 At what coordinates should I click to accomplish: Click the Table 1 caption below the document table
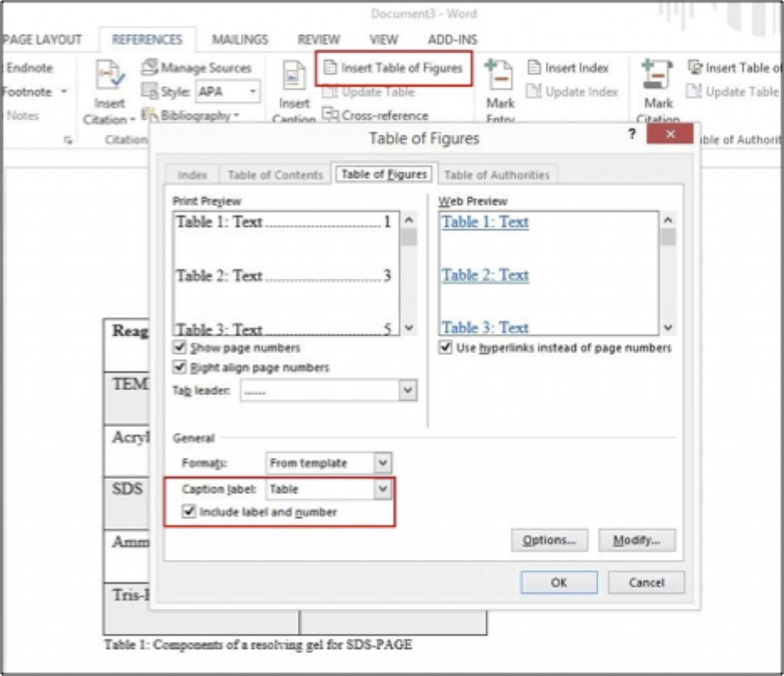point(258,645)
